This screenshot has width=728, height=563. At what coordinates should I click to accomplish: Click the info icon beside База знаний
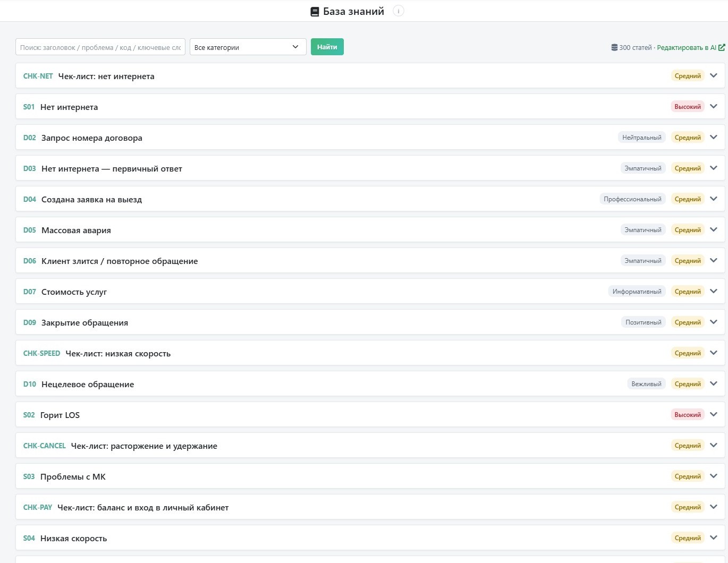[399, 11]
